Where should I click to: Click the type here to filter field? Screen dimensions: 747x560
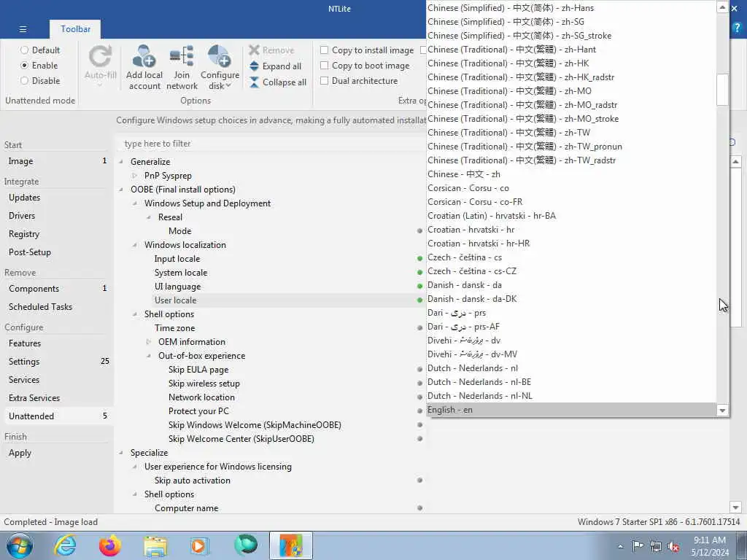click(x=271, y=144)
